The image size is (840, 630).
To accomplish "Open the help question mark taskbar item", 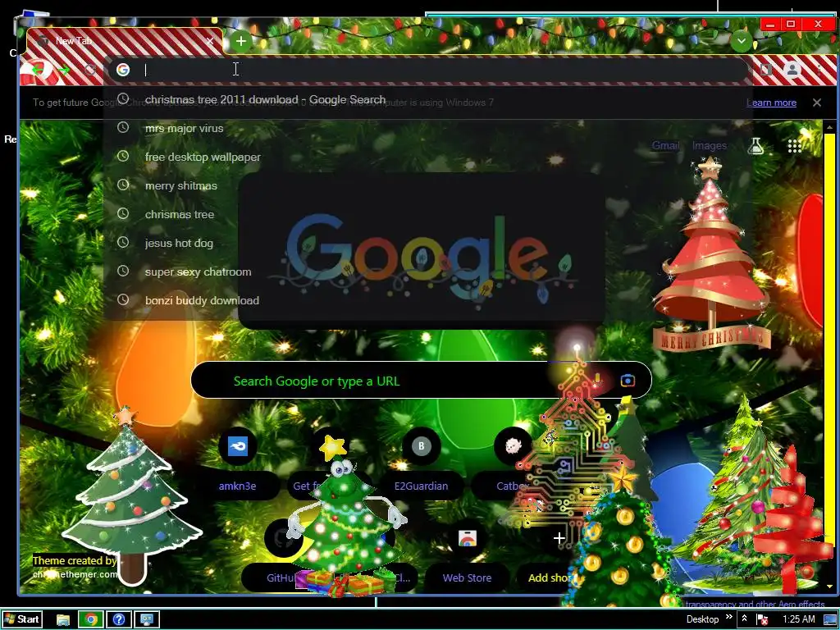I will coord(119,620).
